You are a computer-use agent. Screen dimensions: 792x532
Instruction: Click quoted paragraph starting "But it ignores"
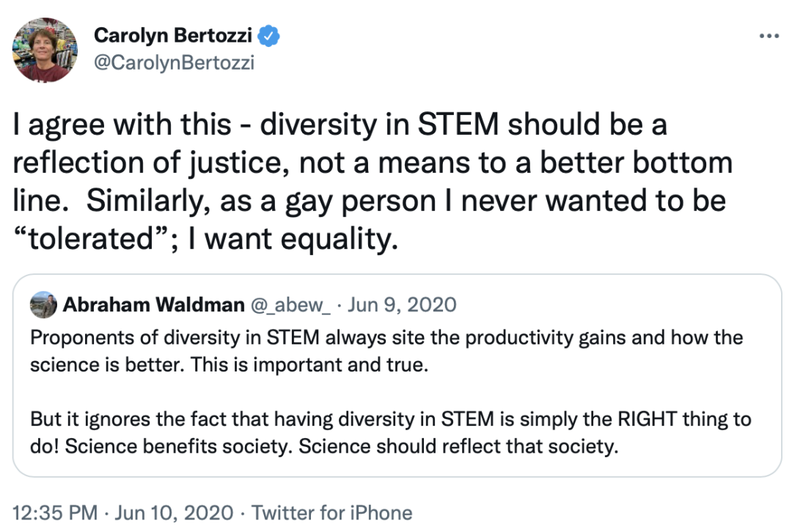pos(390,419)
